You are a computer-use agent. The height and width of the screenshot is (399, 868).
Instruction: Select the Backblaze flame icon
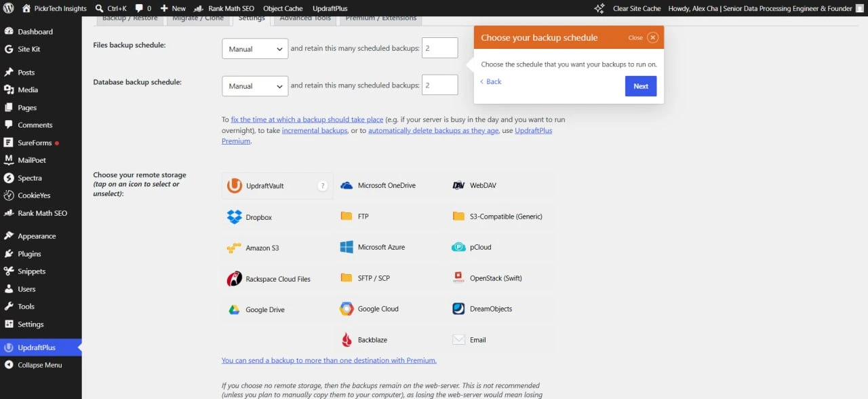tap(347, 340)
